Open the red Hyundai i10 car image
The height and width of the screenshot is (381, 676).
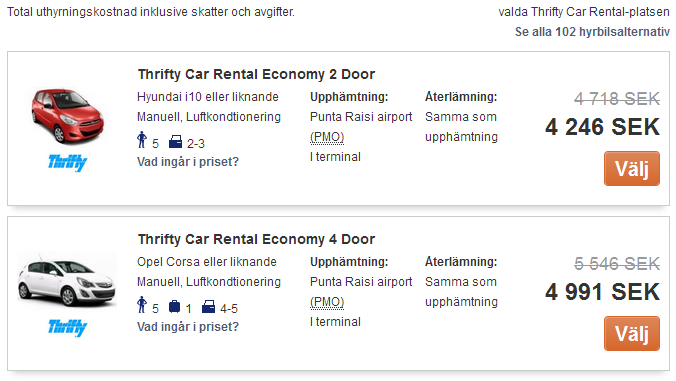tap(67, 116)
